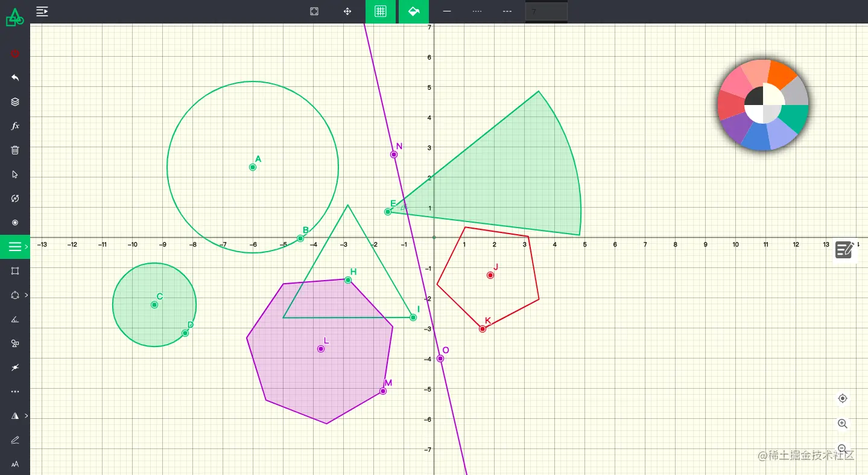Screen dimensions: 868x475
Task: Choose the dotted line style
Action: click(x=477, y=11)
